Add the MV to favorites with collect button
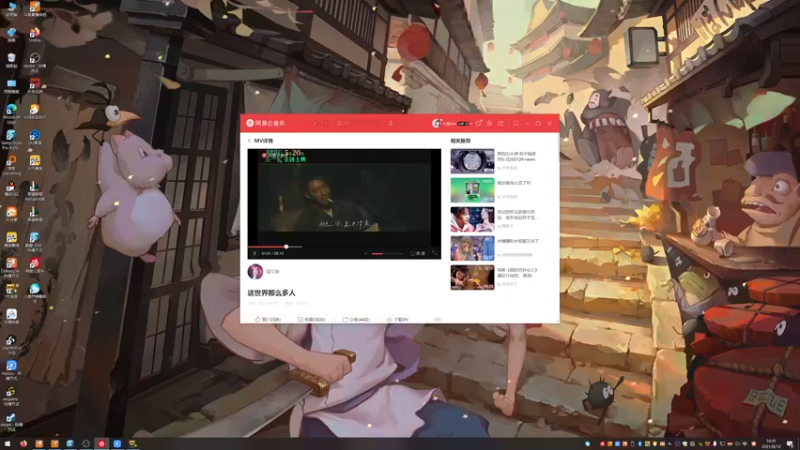The height and width of the screenshot is (450, 800). point(311,319)
